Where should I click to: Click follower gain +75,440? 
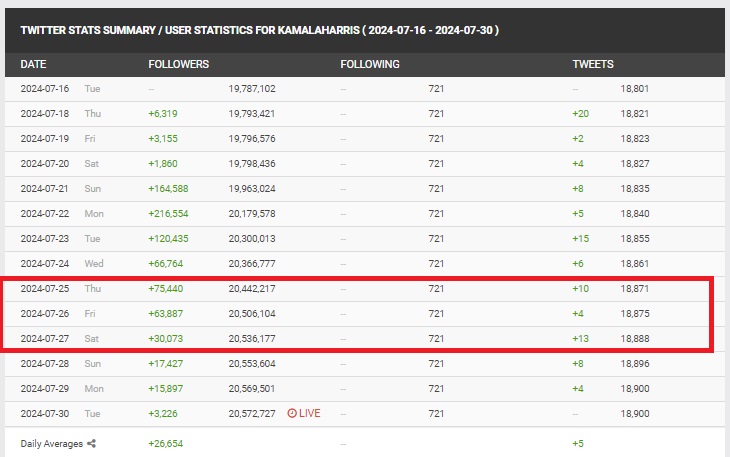coord(165,289)
